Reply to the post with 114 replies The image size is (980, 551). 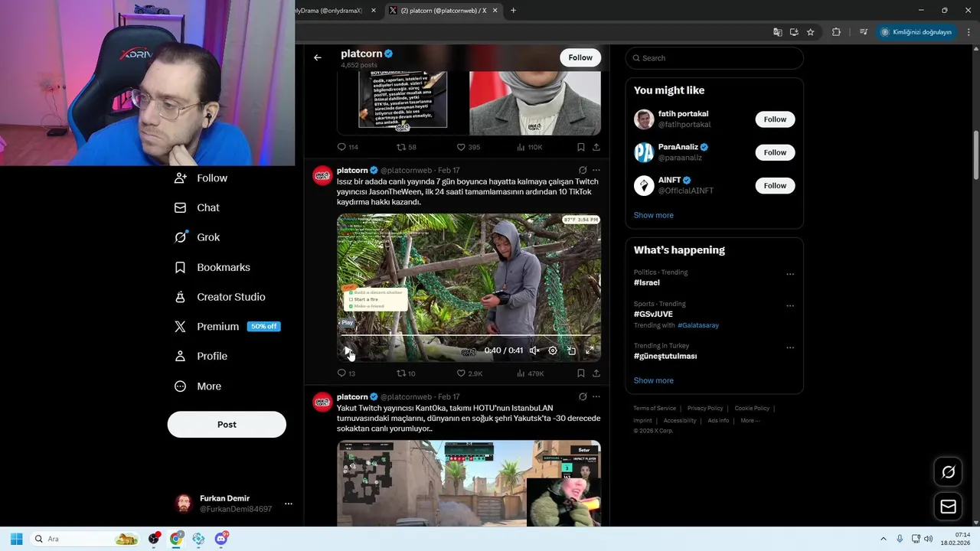point(348,147)
